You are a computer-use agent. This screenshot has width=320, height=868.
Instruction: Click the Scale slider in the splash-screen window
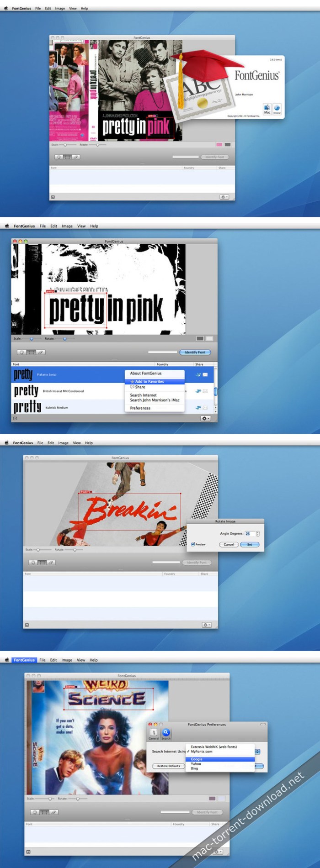pyautogui.click(x=68, y=145)
